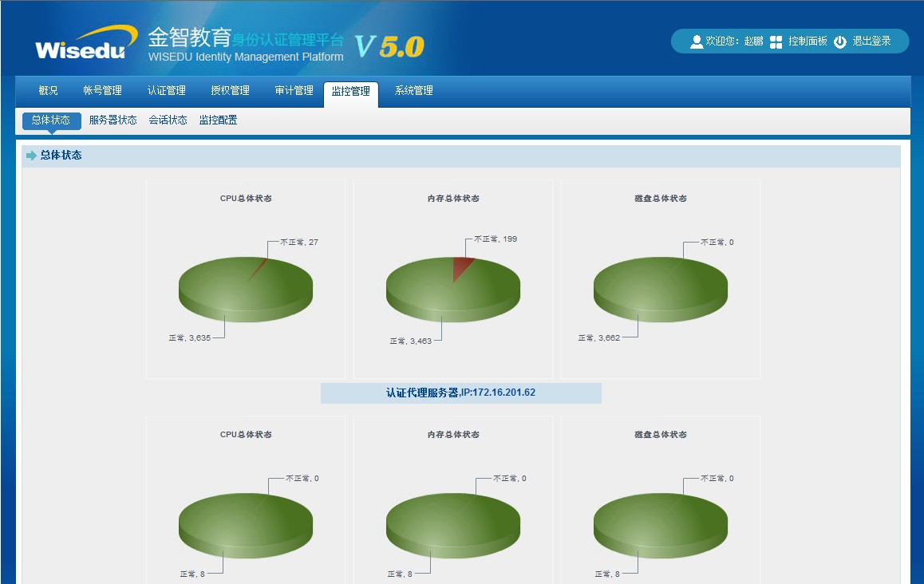Open the 概况 overview tab
The height and width of the screenshot is (584, 924).
[x=49, y=91]
